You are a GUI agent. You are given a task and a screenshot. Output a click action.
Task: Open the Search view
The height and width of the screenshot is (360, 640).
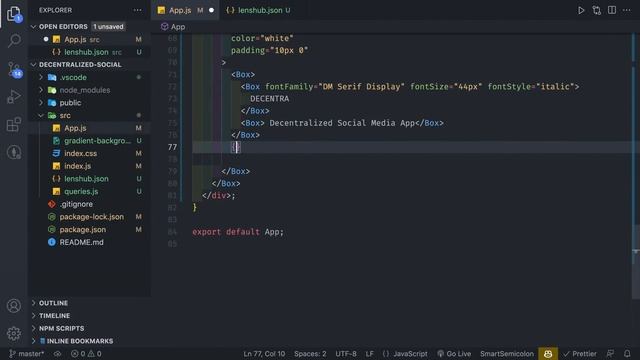pos(14,40)
